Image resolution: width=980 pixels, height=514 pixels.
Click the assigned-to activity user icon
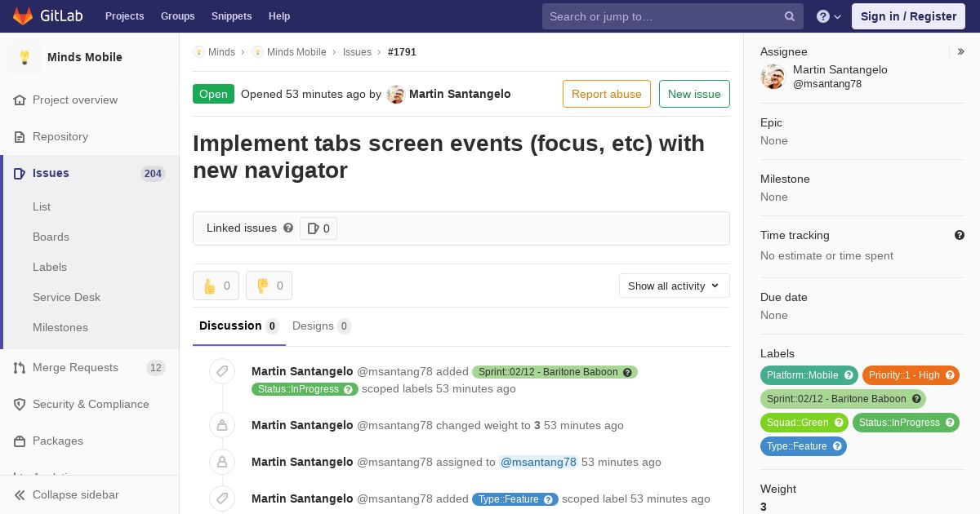222,462
